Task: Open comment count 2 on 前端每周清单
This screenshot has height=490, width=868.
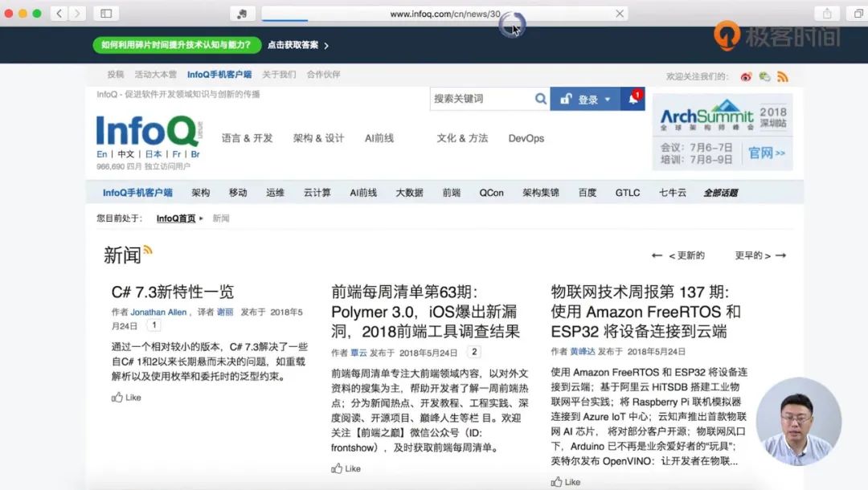Action: (x=474, y=352)
